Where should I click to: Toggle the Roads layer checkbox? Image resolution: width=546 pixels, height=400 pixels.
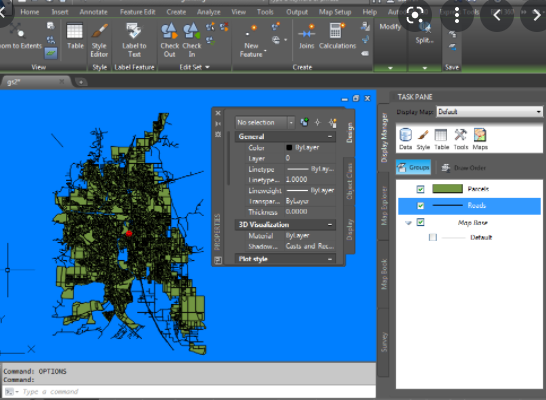420,206
